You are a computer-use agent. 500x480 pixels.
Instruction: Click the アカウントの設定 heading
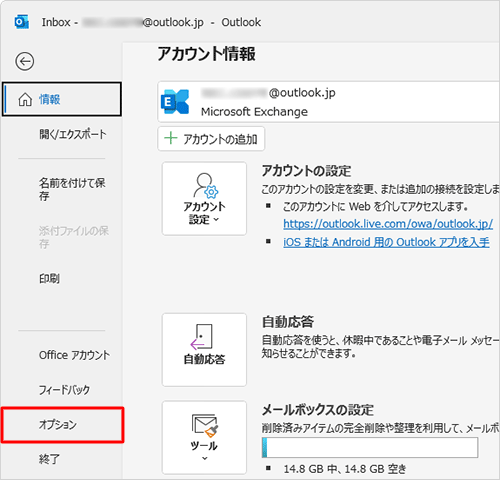pos(306,171)
